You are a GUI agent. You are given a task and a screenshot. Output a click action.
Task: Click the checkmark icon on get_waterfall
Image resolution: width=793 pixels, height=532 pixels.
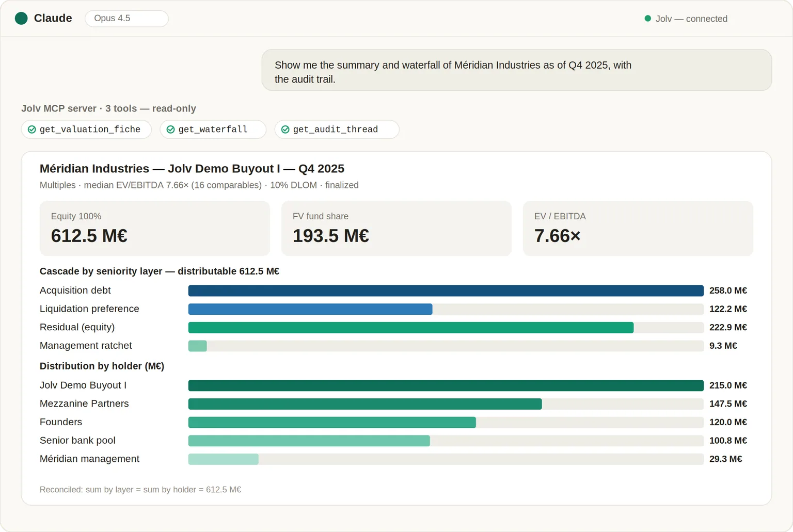[171, 130]
